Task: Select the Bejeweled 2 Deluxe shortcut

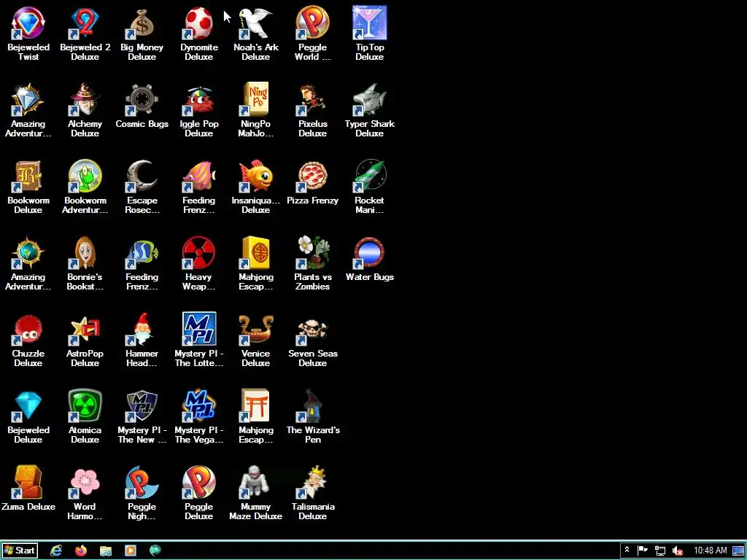Action: 85,23
